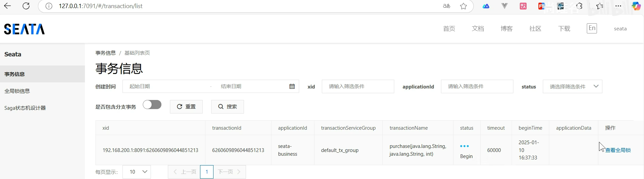
Task: Open browser settings and more menu
Action: point(618,6)
